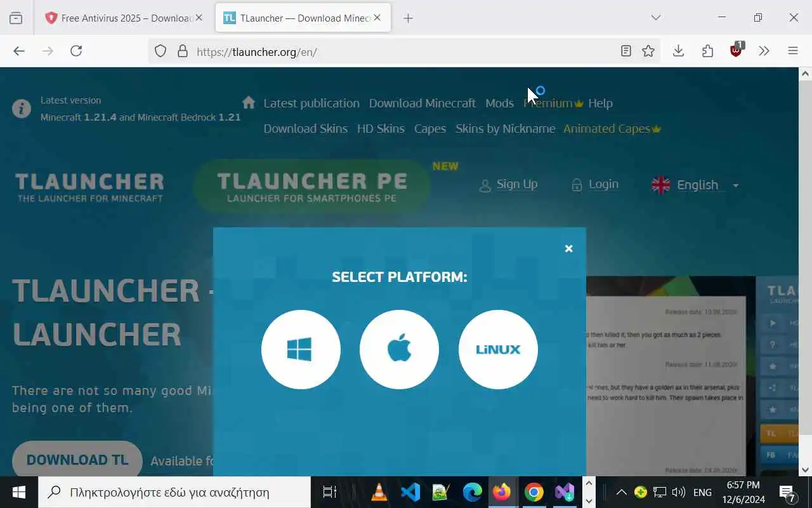Open the Firefox downloads panel

click(679, 51)
